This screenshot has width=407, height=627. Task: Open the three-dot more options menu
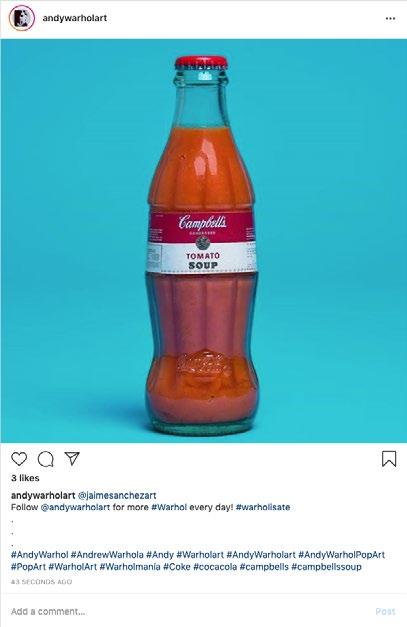pos(390,18)
